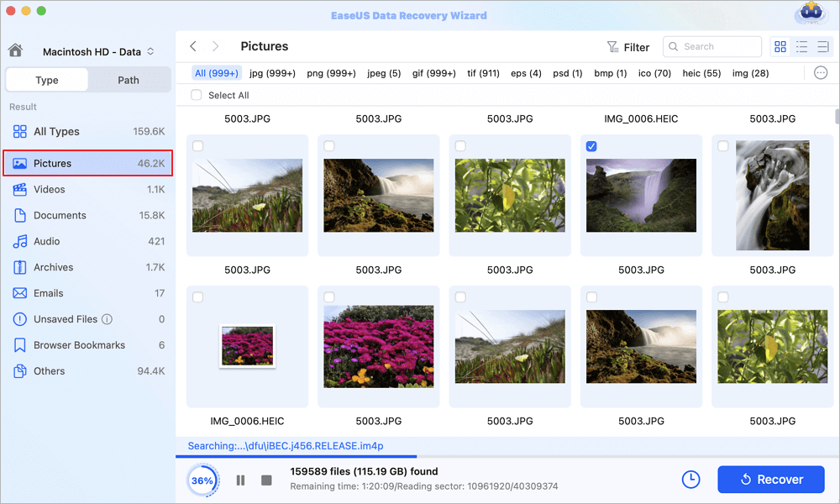840x504 pixels.
Task: Switch to detail preview view
Action: point(823,46)
